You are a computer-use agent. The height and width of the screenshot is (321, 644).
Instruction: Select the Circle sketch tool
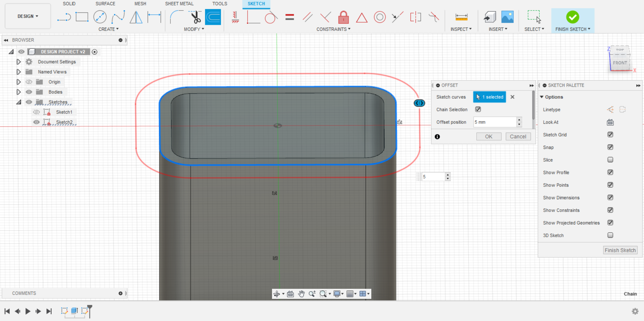[x=100, y=17]
